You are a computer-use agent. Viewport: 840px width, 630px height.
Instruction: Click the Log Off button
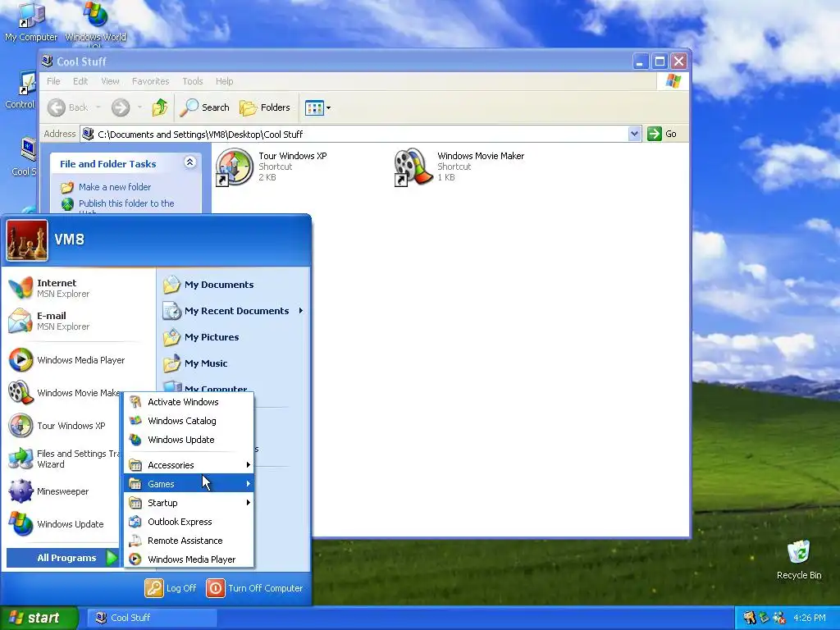click(171, 588)
